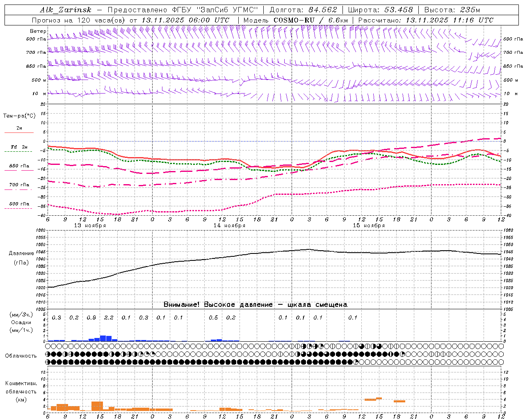Select the 700 гПа temperature legend entry

pyautogui.click(x=19, y=185)
